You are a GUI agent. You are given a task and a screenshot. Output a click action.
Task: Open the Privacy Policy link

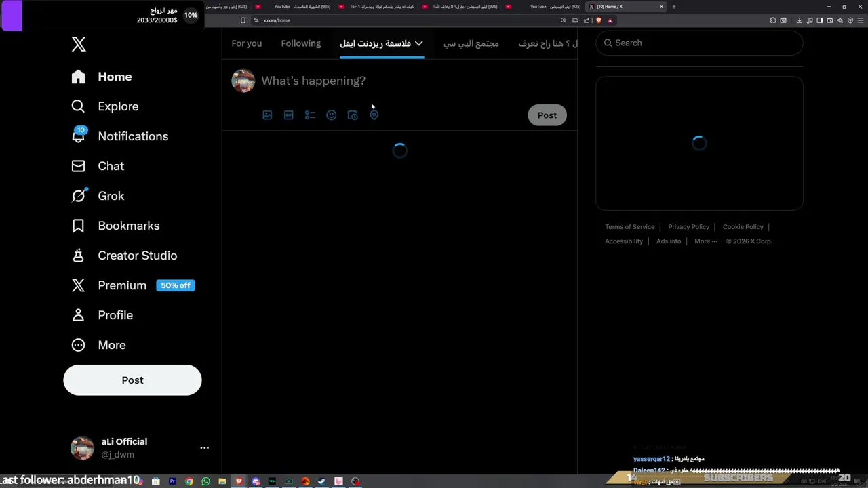point(688,227)
